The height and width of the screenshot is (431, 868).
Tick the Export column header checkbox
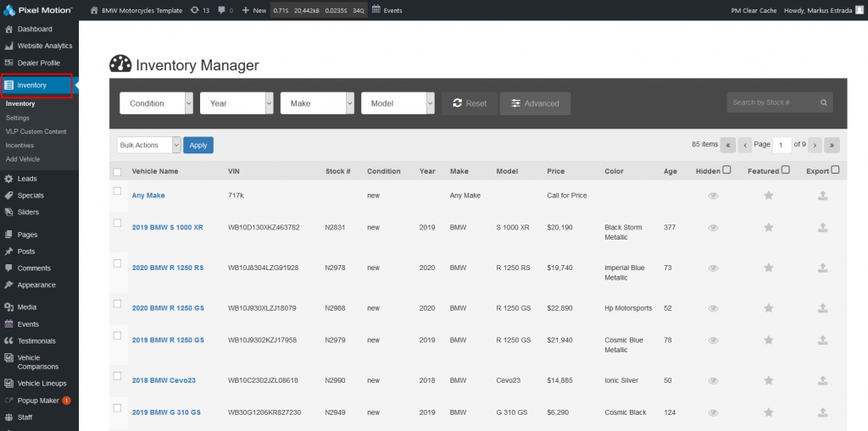pos(835,170)
